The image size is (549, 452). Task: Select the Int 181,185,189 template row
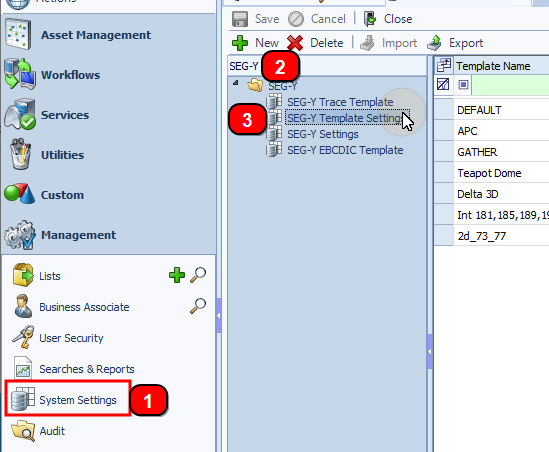point(491,215)
